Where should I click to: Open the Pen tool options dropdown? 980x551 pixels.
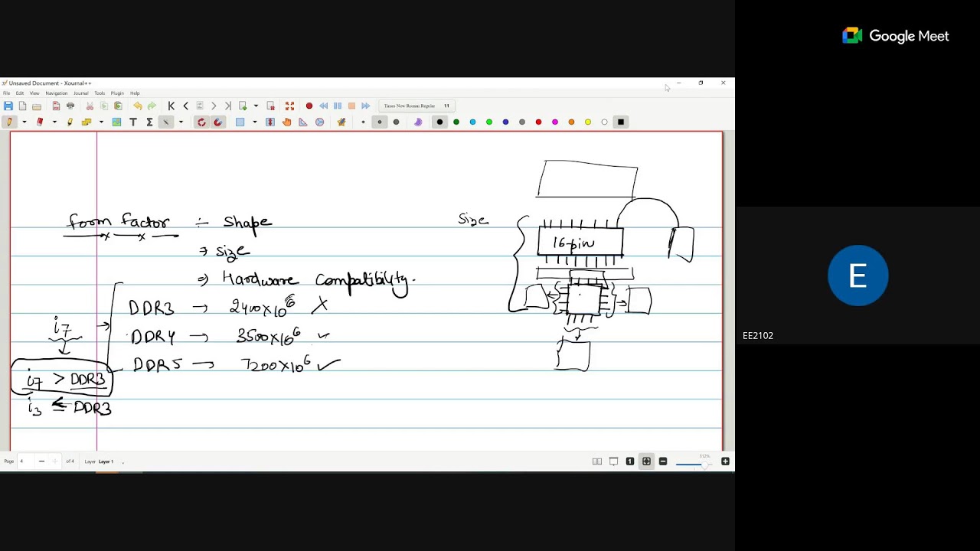[24, 122]
